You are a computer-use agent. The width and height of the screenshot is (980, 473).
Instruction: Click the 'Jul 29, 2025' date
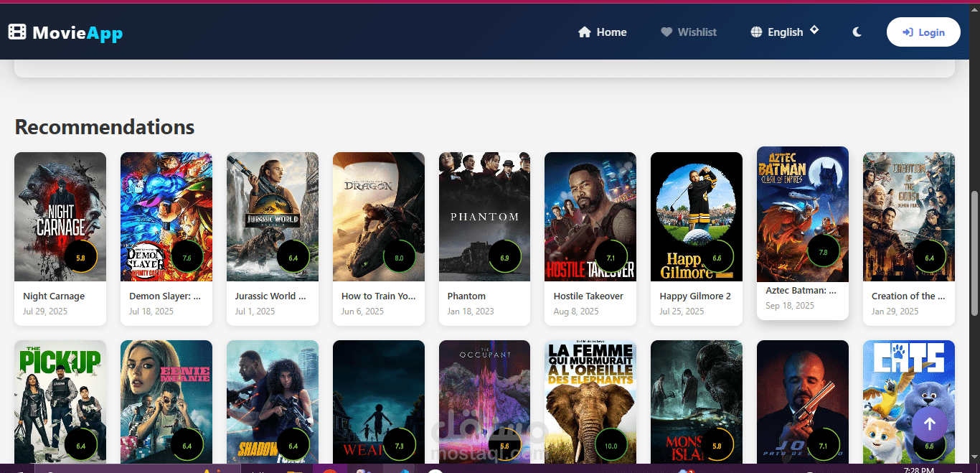pos(45,312)
